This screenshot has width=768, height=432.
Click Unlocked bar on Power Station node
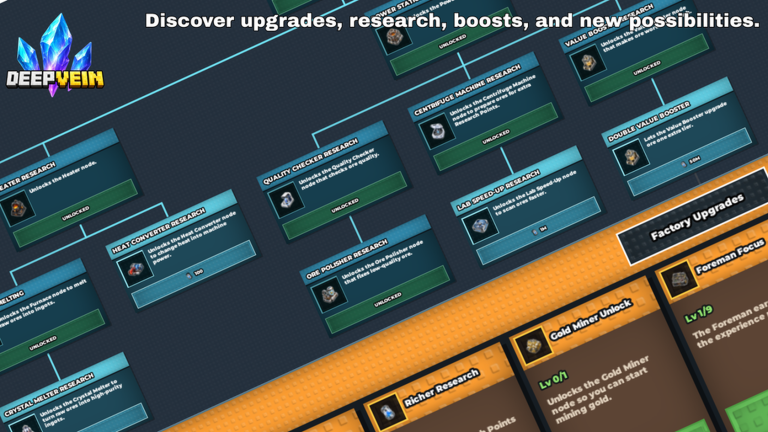click(x=452, y=42)
